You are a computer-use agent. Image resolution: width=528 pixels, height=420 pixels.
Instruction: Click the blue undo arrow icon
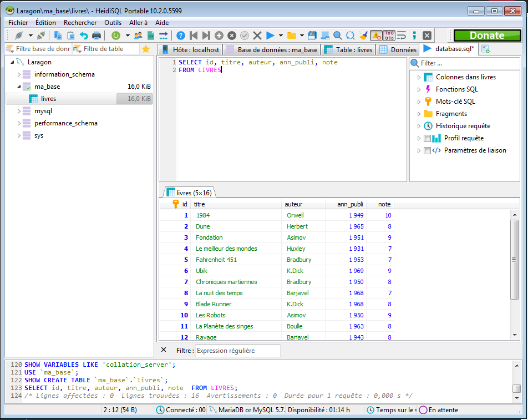pos(84,36)
